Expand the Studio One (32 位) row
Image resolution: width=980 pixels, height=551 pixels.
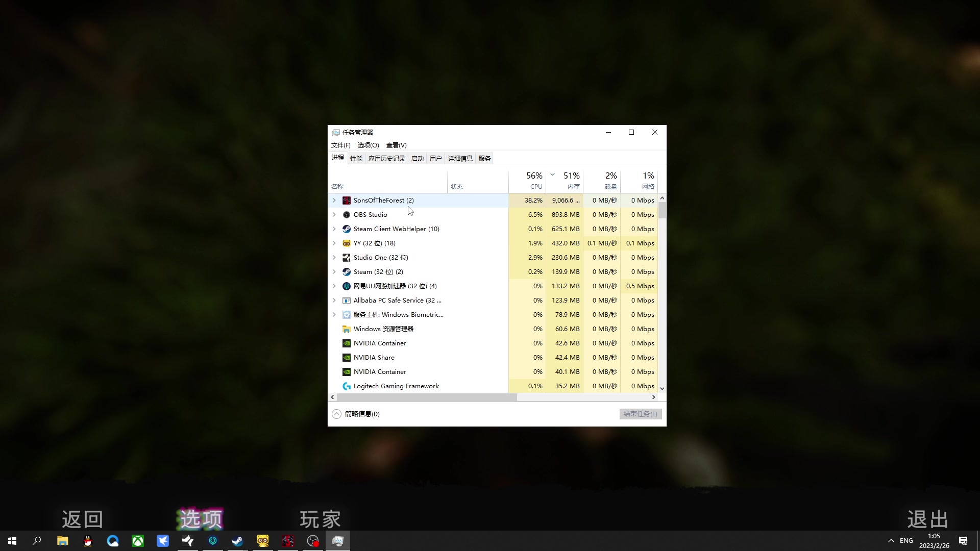334,258
